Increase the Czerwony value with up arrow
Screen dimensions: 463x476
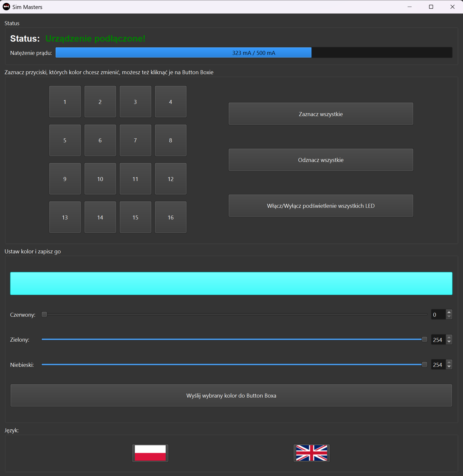pos(449,312)
